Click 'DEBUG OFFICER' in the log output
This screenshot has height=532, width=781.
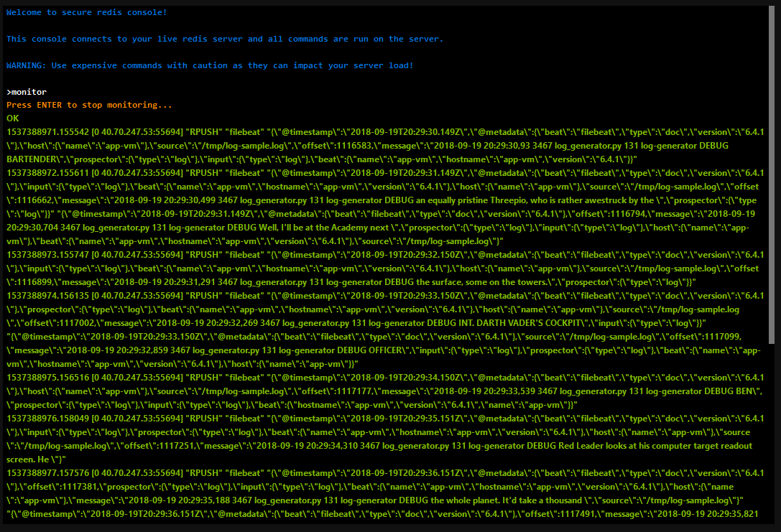369,350
